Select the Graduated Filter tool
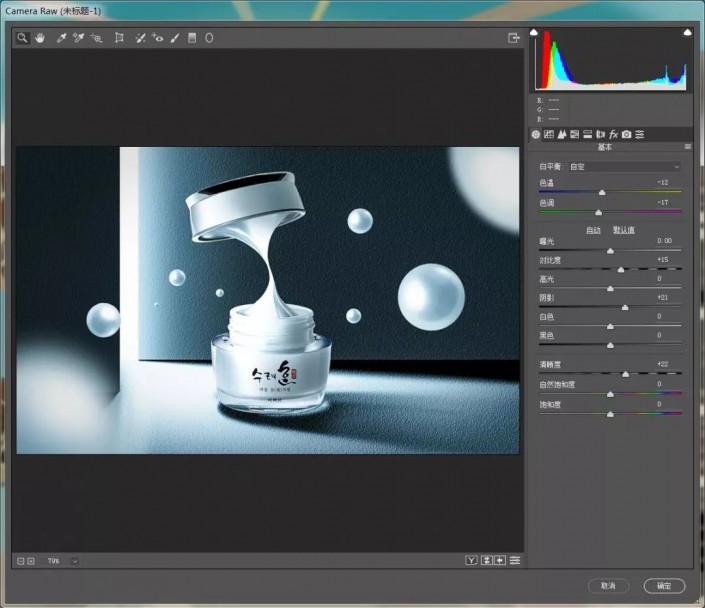The width and height of the screenshot is (705, 608). click(192, 38)
